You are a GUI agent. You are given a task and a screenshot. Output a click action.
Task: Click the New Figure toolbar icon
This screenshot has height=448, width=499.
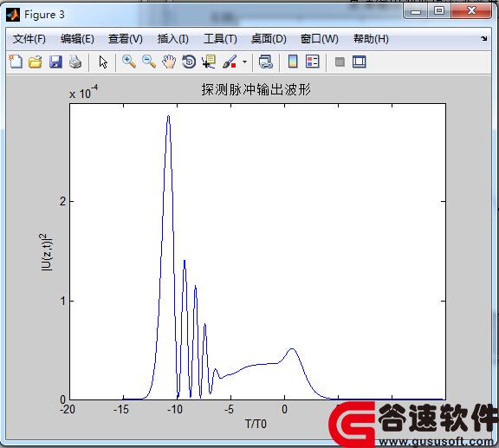coord(16,62)
